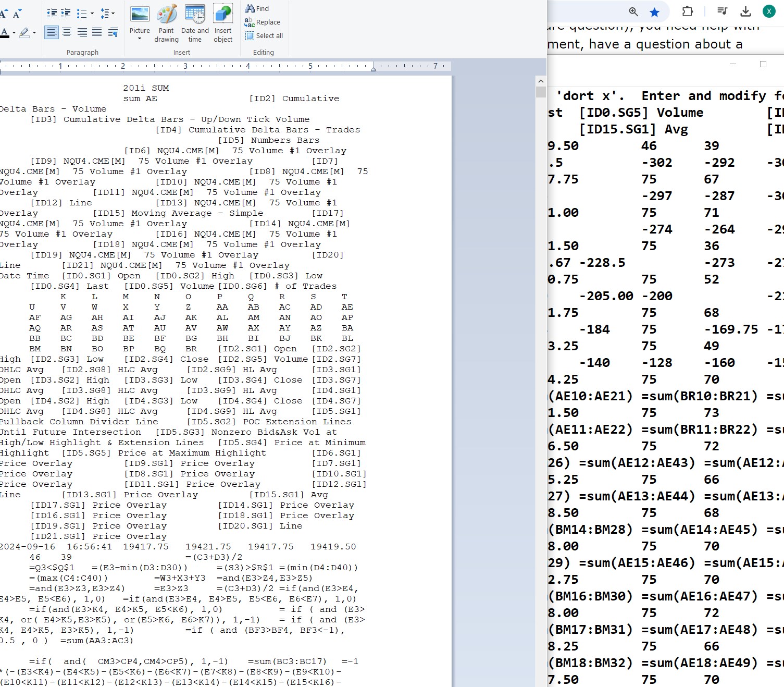This screenshot has width=784, height=687.
Task: Click '[ID15.SG1] Avg' in right window
Action: (633, 129)
